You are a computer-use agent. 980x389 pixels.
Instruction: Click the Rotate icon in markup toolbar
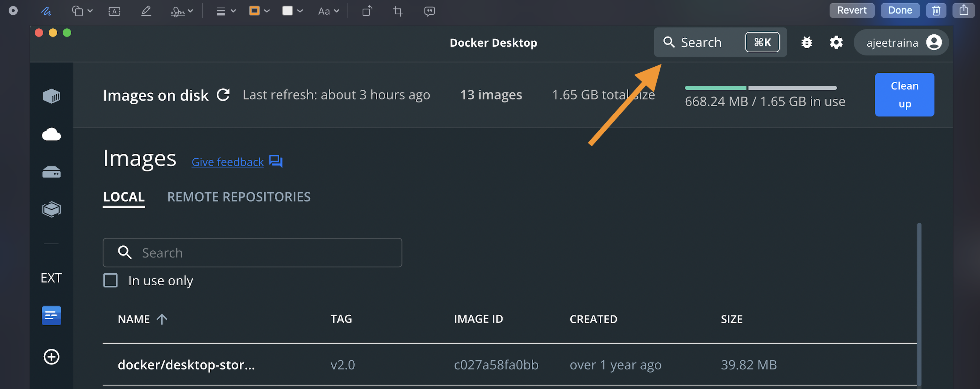[367, 11]
